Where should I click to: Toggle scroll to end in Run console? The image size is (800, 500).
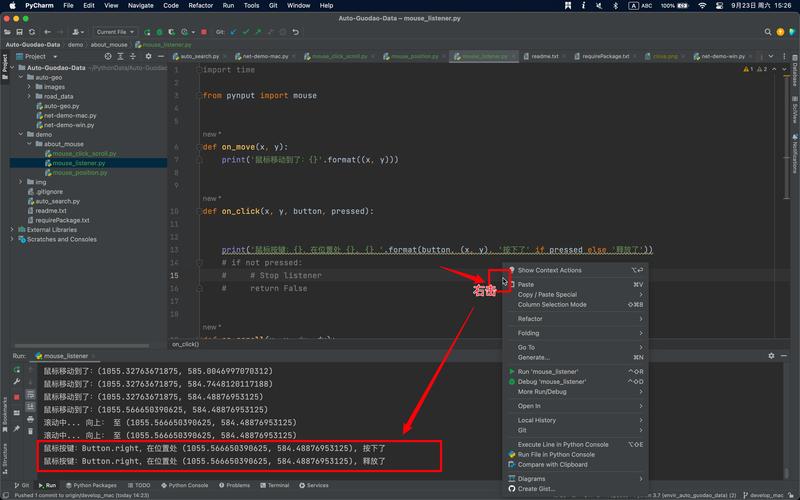pyautogui.click(x=30, y=407)
